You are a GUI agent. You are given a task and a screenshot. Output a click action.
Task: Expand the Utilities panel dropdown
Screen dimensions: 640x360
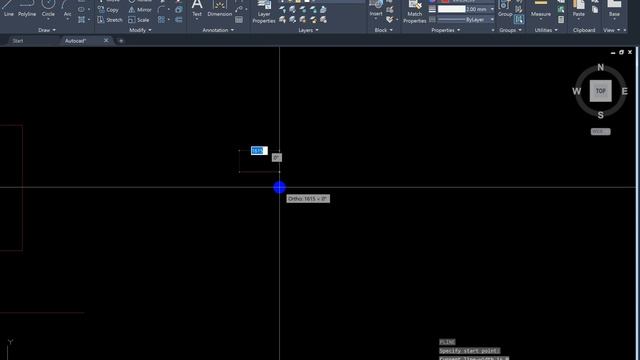(546, 30)
